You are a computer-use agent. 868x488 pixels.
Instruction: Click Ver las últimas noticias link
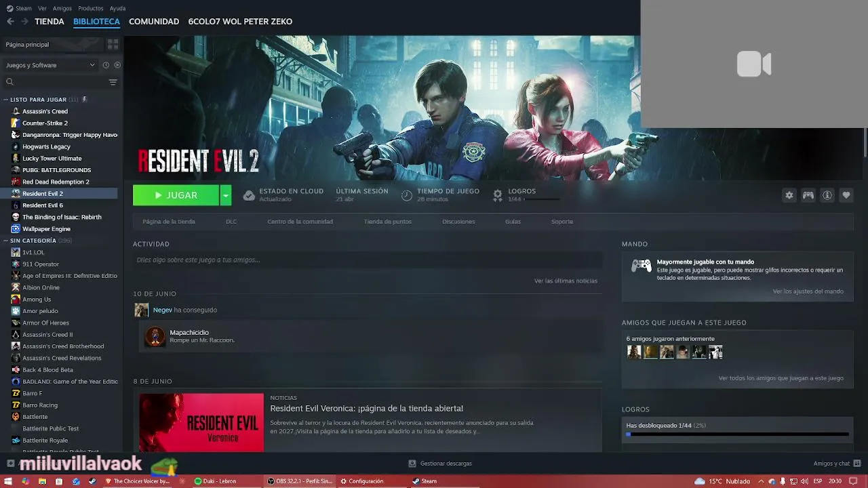pyautogui.click(x=566, y=281)
